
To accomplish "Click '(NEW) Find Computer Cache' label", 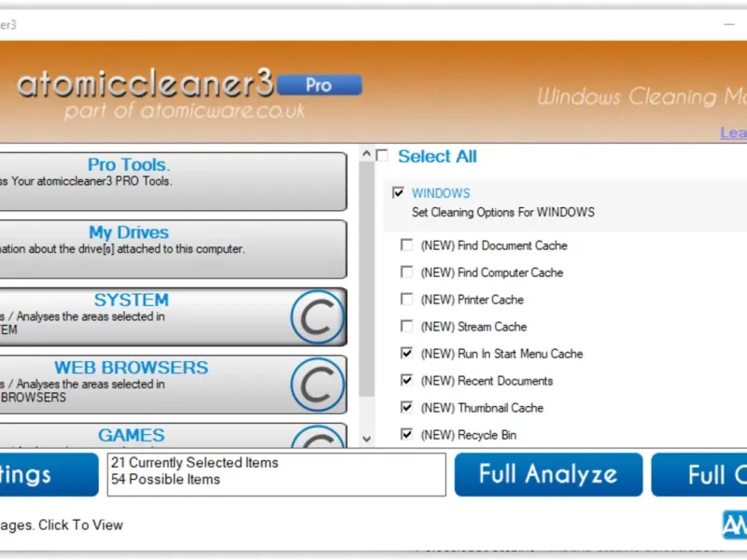I will point(492,273).
